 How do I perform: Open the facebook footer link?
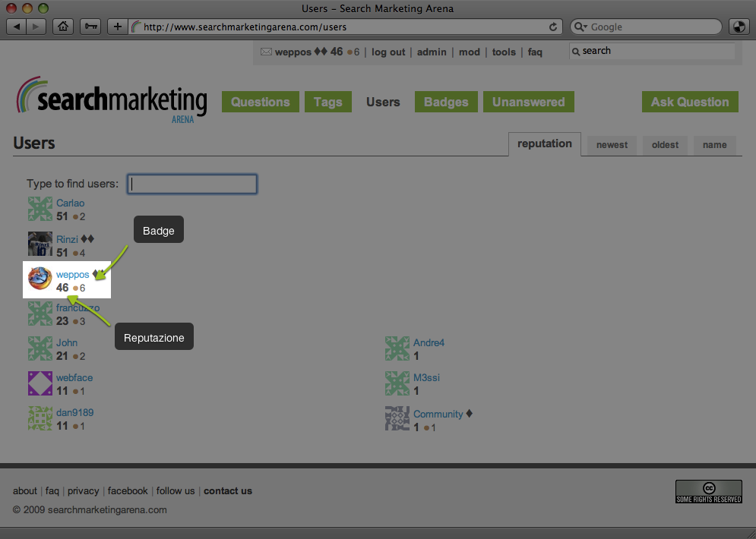pos(128,491)
